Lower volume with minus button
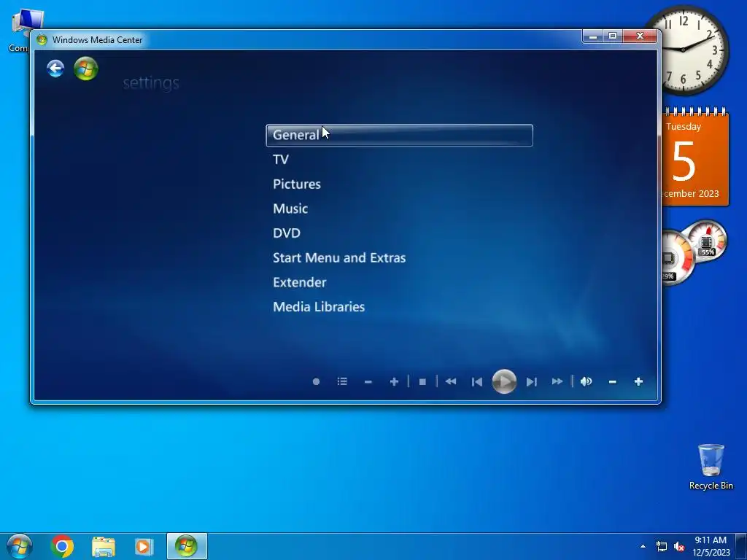This screenshot has height=560, width=747. pos(613,381)
